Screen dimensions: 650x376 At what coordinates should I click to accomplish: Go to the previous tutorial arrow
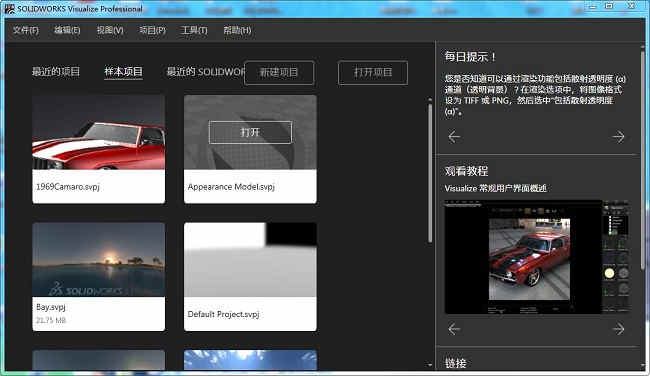[x=454, y=329]
